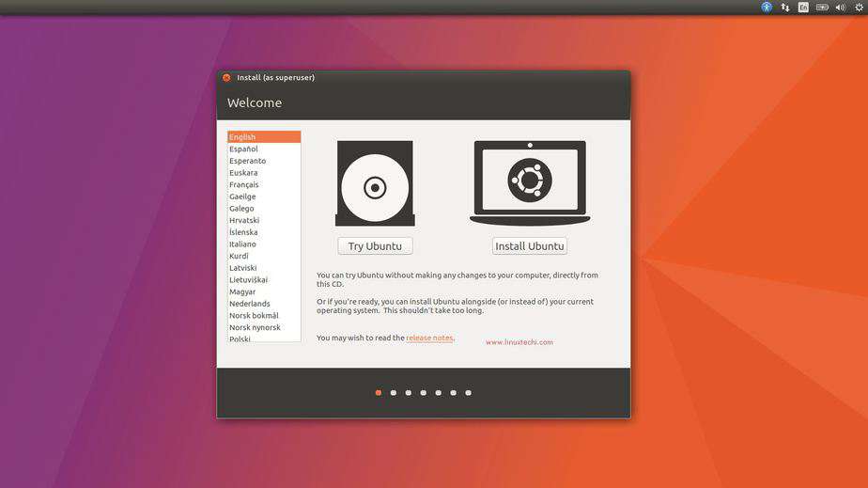
Task: Select Esperanto in the language list
Action: pos(264,161)
